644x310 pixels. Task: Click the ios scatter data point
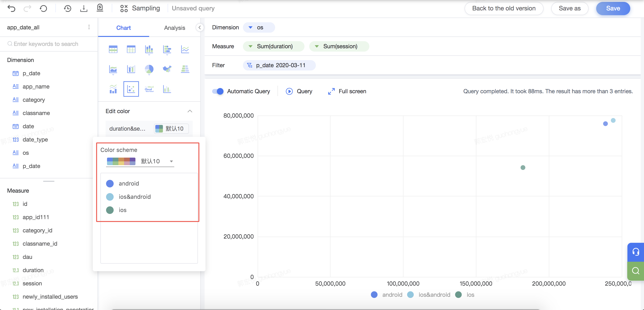click(523, 167)
